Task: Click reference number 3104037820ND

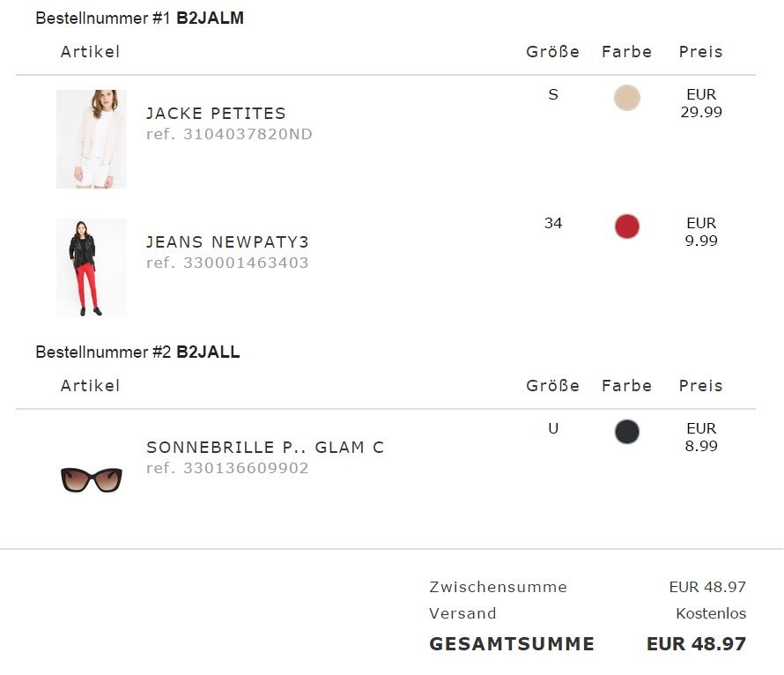Action: [x=229, y=135]
